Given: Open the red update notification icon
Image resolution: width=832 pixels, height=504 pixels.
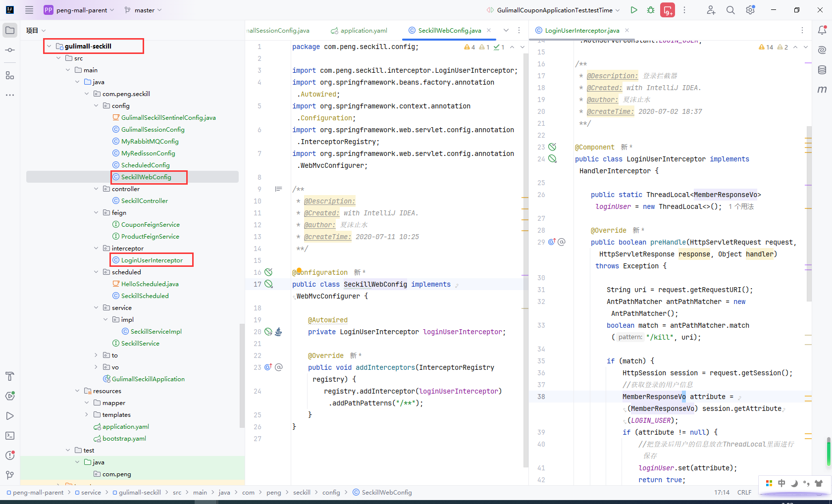Looking at the screenshot, I should [x=668, y=10].
